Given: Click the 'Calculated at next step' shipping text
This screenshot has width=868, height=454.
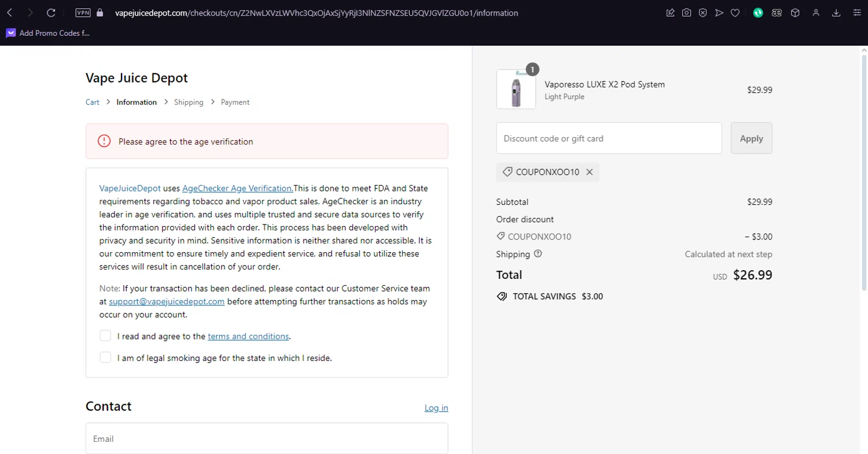Looking at the screenshot, I should point(729,254).
